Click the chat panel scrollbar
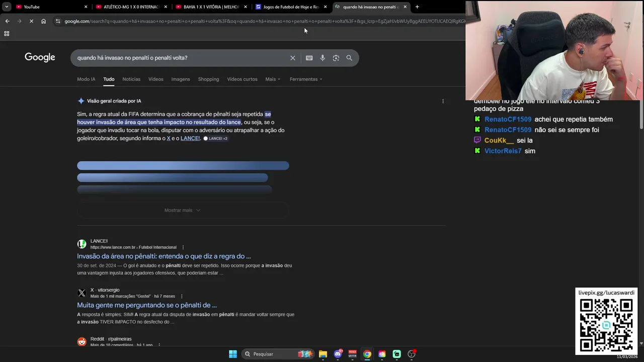Screen dimensions: 644x362 641,114
